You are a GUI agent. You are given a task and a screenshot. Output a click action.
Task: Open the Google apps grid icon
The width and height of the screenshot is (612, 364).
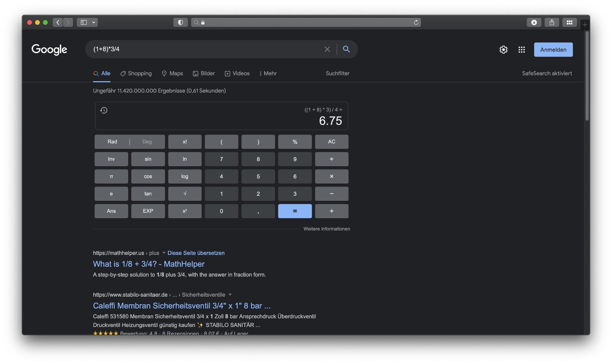click(521, 50)
